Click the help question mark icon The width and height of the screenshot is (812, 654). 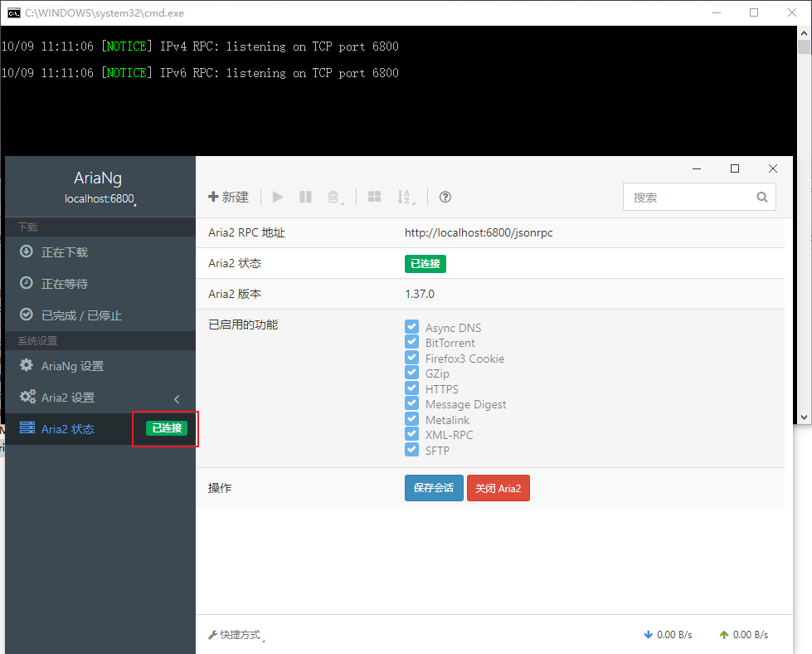(x=445, y=197)
